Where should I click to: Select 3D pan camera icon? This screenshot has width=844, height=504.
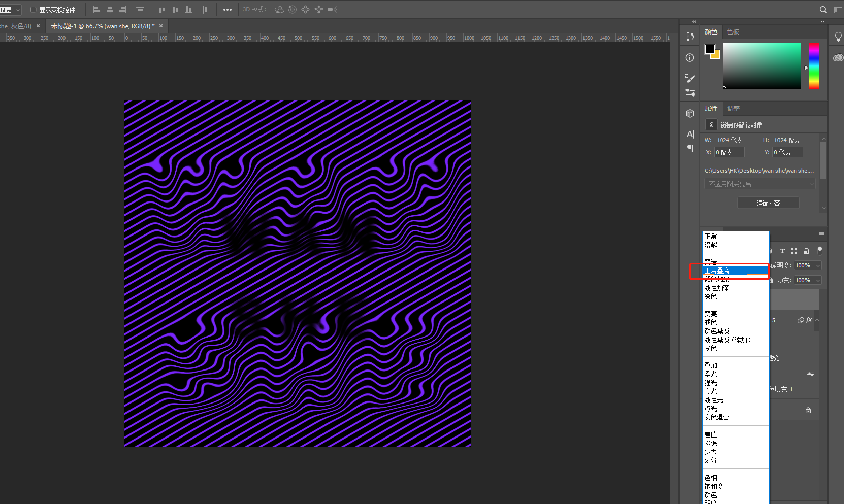(306, 10)
